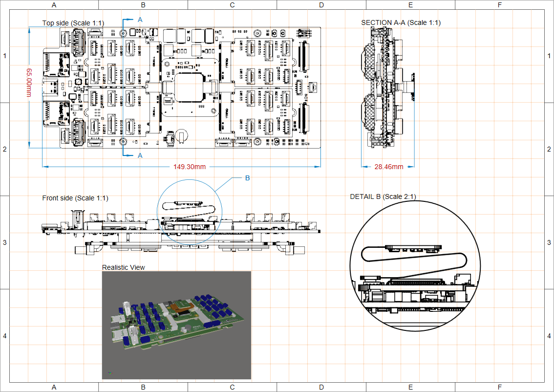Click zone column letter D on top border
Image resolution: width=554 pixels, height=392 pixels.
[321, 5]
